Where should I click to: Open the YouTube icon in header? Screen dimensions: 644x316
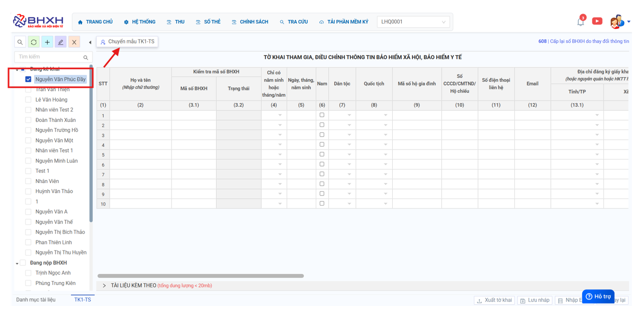pos(597,21)
